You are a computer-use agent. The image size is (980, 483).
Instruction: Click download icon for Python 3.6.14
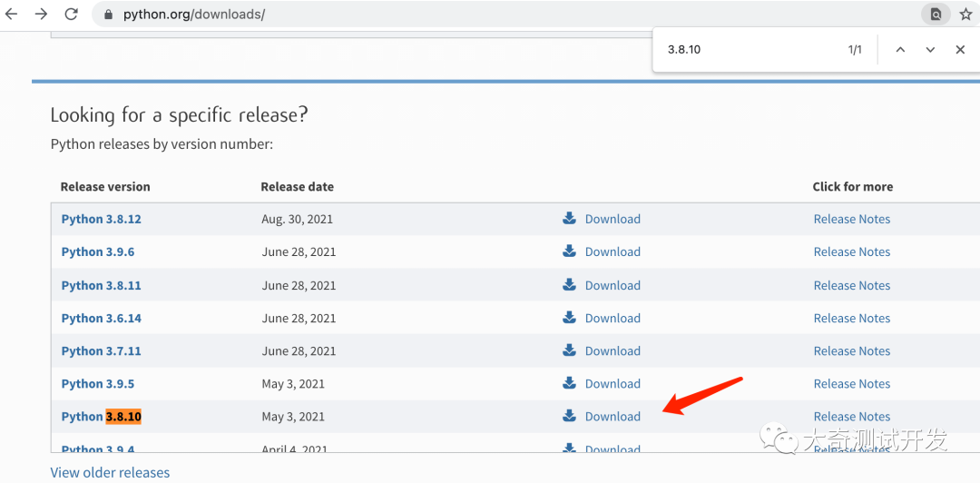click(x=569, y=318)
